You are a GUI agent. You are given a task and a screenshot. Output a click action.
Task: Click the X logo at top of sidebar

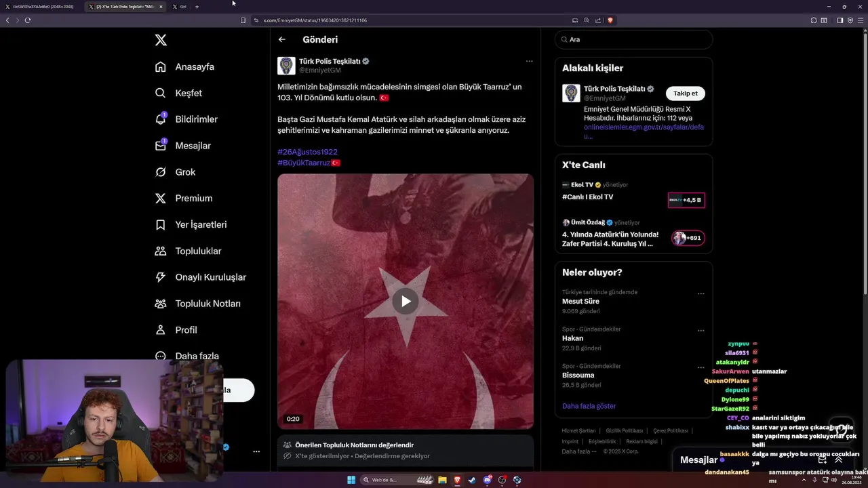161,40
